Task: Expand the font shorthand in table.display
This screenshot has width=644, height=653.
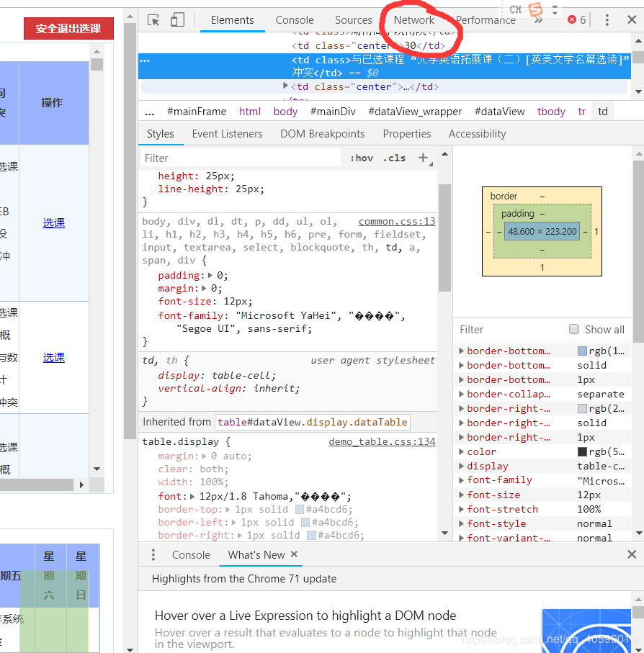Action: tap(192, 497)
